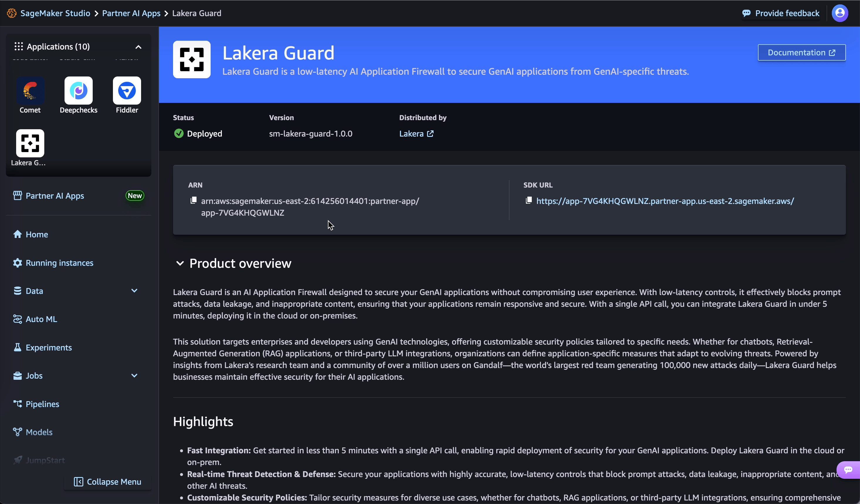Viewport: 860px width, 504px height.
Task: Collapse the Product overview section
Action: pyautogui.click(x=180, y=264)
